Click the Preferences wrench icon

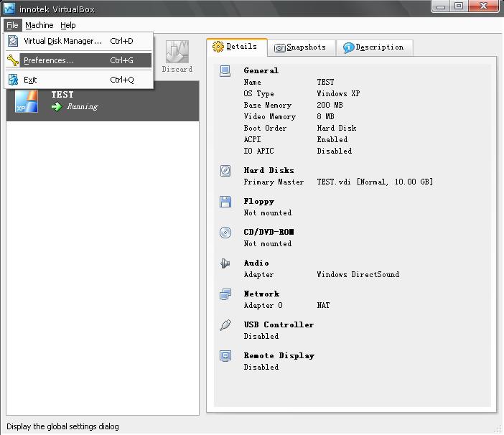(13, 60)
